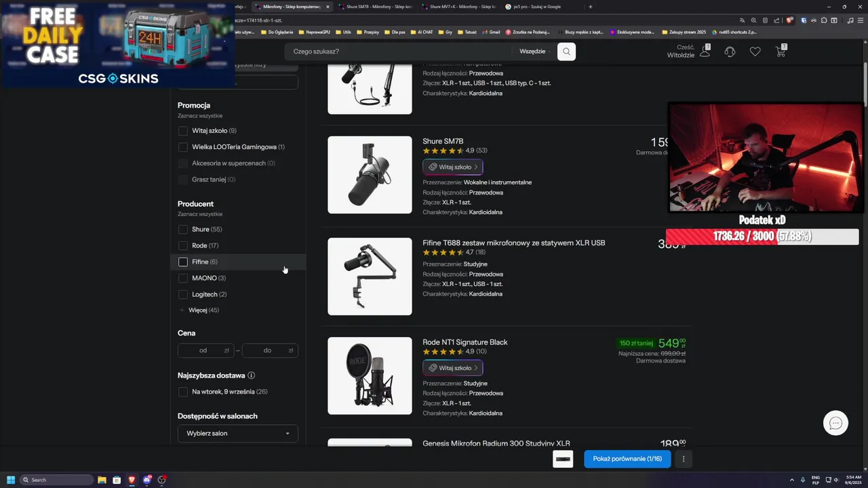
Task: Open the Gmail bookmark
Action: tap(491, 32)
